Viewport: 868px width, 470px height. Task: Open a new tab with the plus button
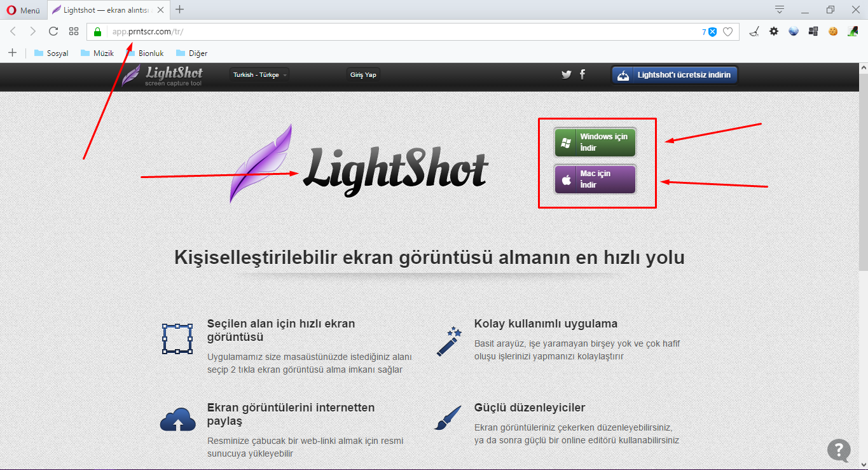coord(180,10)
